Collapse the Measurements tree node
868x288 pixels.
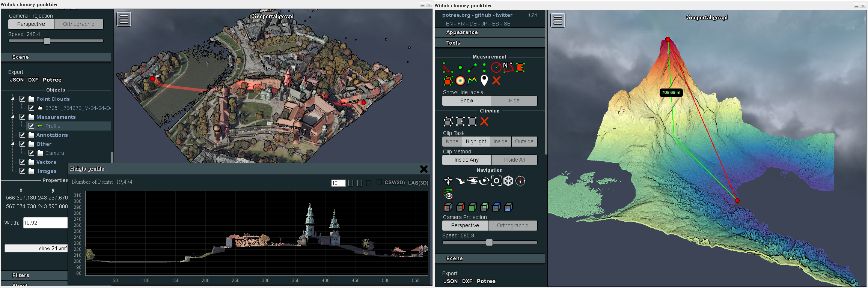click(x=13, y=117)
